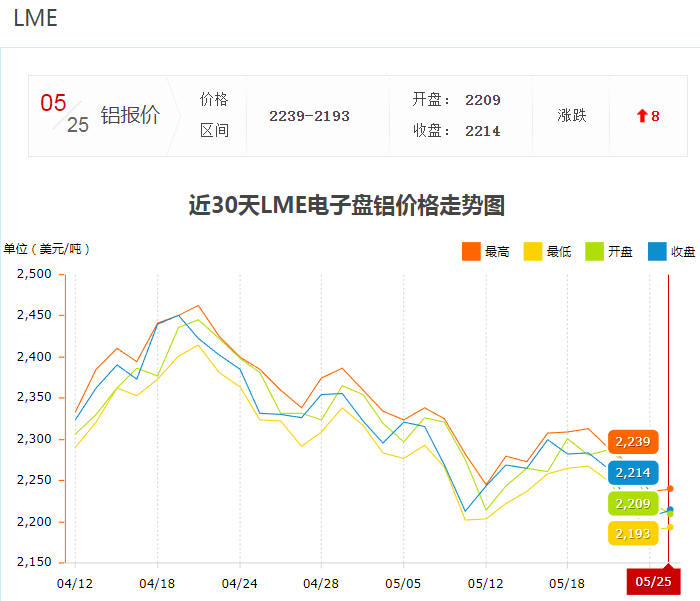Click the 05/05 axis date label
Image resolution: width=700 pixels, height=601 pixels.
[403, 584]
